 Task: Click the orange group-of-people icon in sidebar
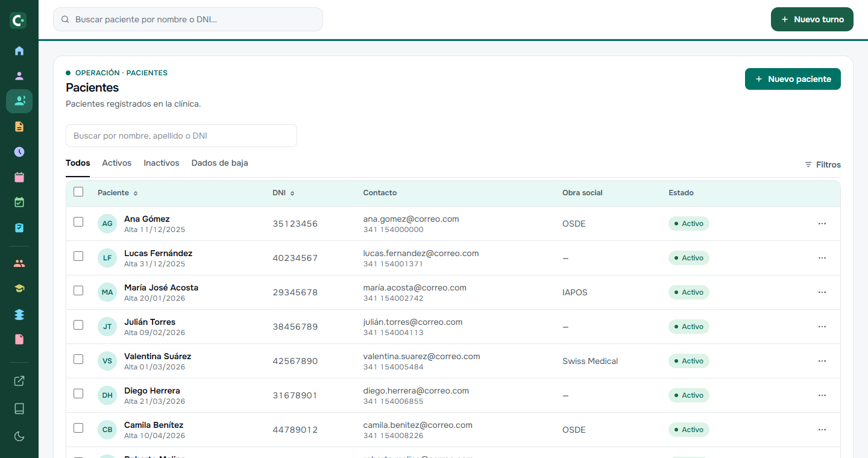click(x=19, y=263)
